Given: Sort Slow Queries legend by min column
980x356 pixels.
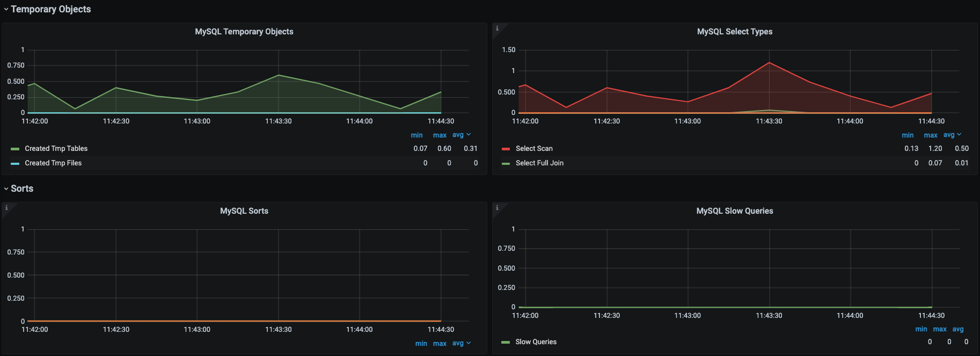Looking at the screenshot, I should click(922, 329).
